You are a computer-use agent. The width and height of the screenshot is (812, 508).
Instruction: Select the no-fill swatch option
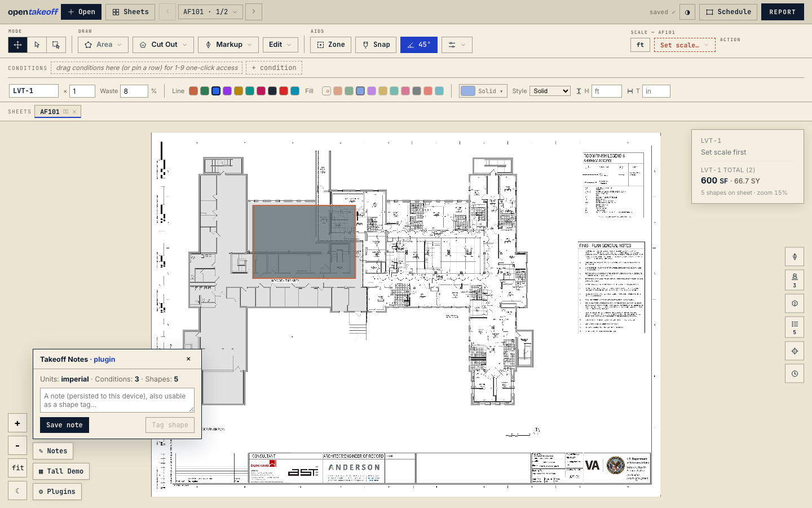(x=326, y=91)
